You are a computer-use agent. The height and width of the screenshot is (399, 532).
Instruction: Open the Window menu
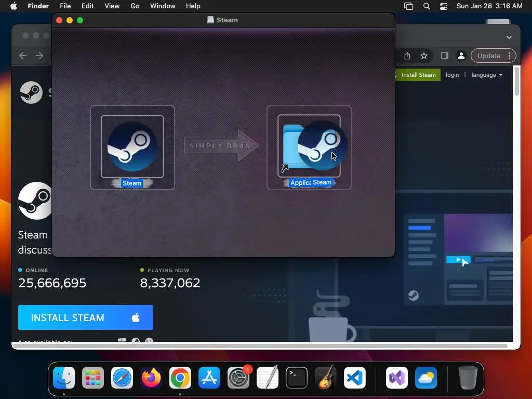pyautogui.click(x=163, y=6)
